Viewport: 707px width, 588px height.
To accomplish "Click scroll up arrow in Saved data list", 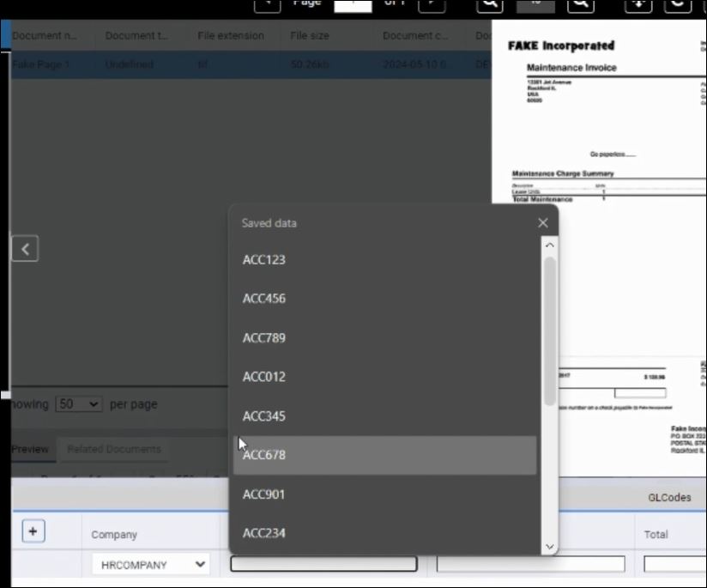I will point(549,246).
